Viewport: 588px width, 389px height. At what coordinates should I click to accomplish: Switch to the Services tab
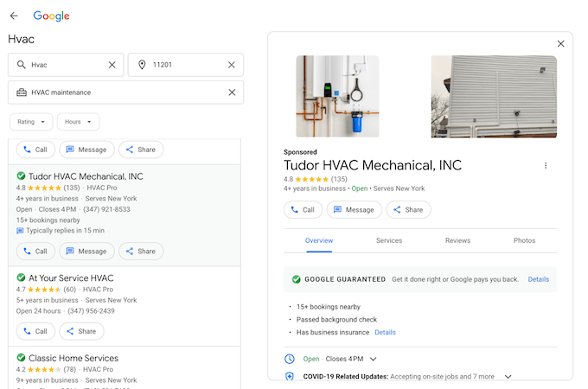click(x=388, y=240)
